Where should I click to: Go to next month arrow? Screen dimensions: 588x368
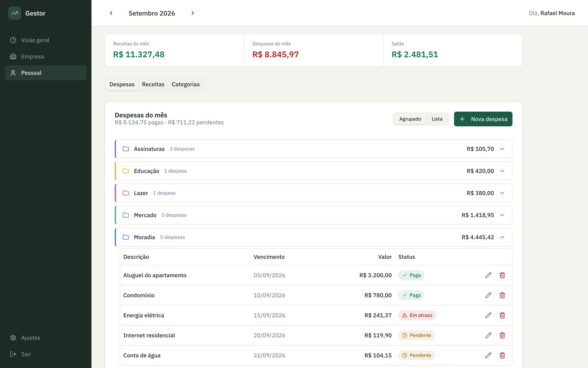point(193,13)
